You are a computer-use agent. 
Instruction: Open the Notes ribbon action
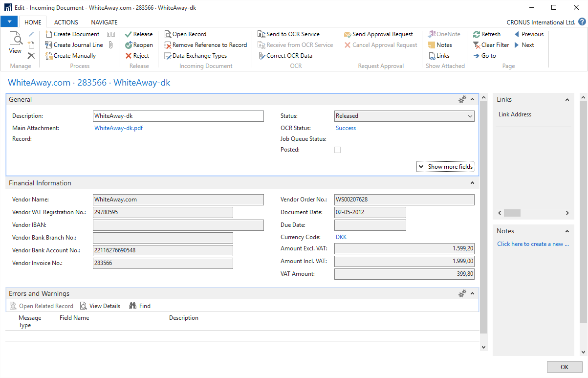tap(443, 45)
